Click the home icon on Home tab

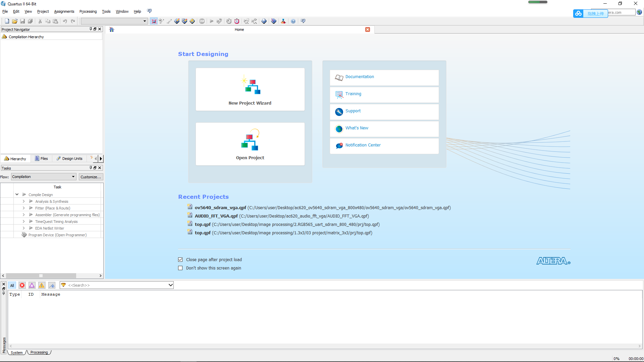click(x=112, y=29)
